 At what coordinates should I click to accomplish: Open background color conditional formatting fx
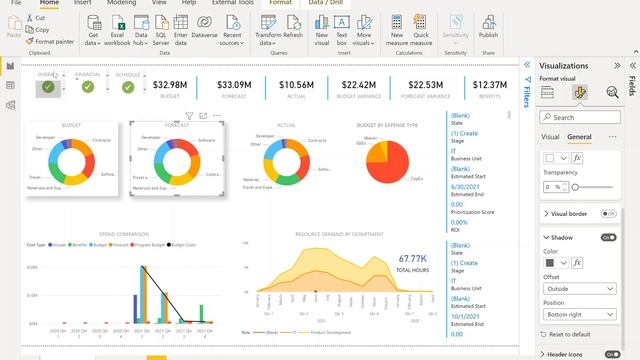click(577, 158)
